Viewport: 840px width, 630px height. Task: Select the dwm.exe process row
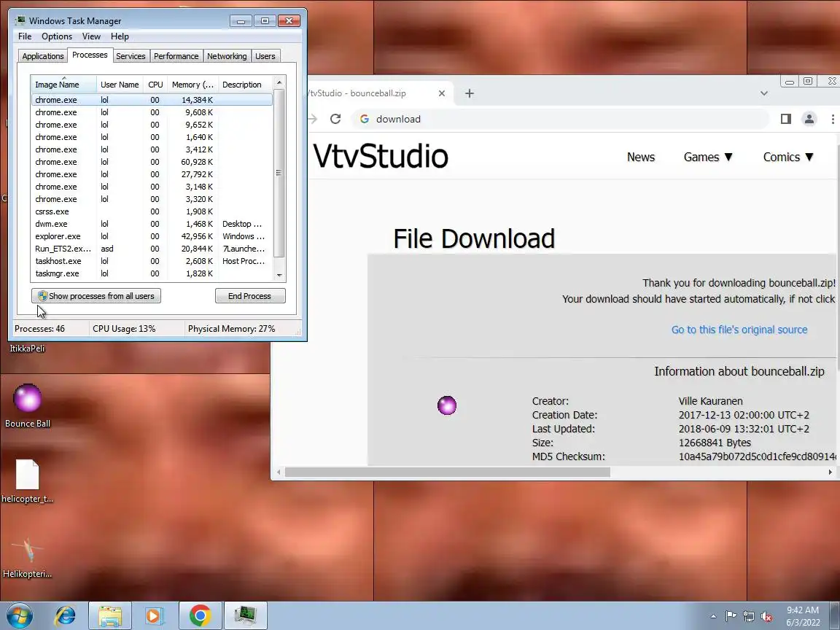[x=152, y=224]
